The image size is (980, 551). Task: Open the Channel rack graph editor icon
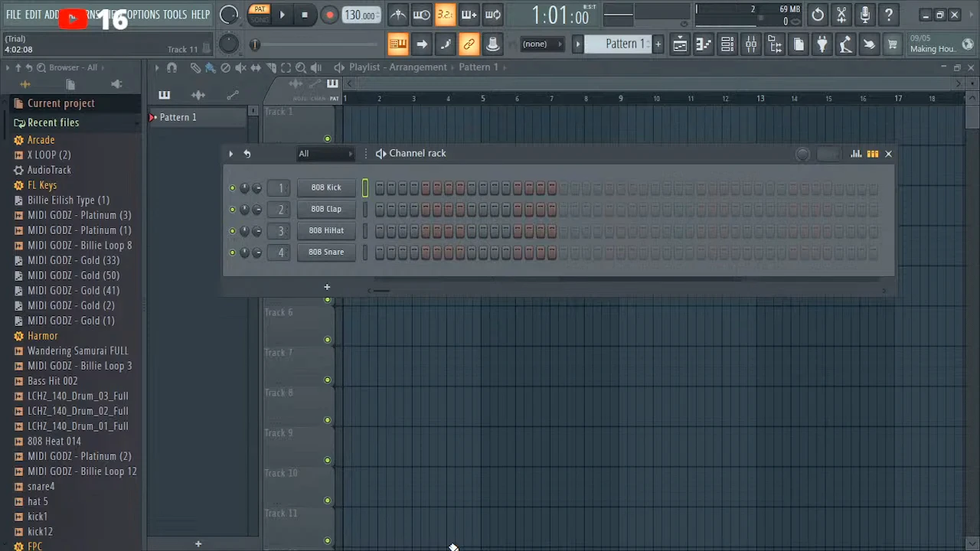tap(856, 154)
